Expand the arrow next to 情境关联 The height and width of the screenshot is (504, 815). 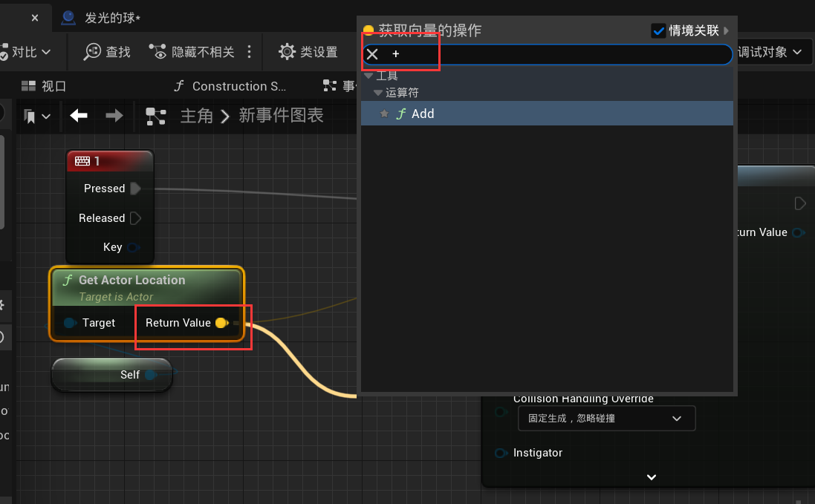pos(726,30)
